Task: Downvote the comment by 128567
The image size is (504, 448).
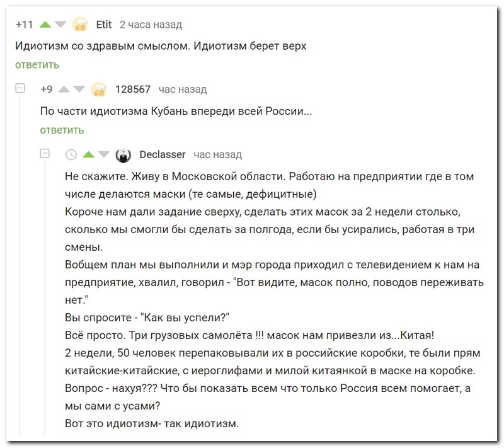Action: coord(79,89)
